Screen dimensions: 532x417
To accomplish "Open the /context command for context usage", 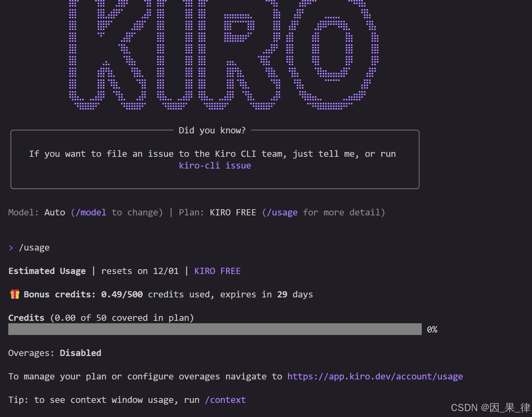I will tap(225, 400).
